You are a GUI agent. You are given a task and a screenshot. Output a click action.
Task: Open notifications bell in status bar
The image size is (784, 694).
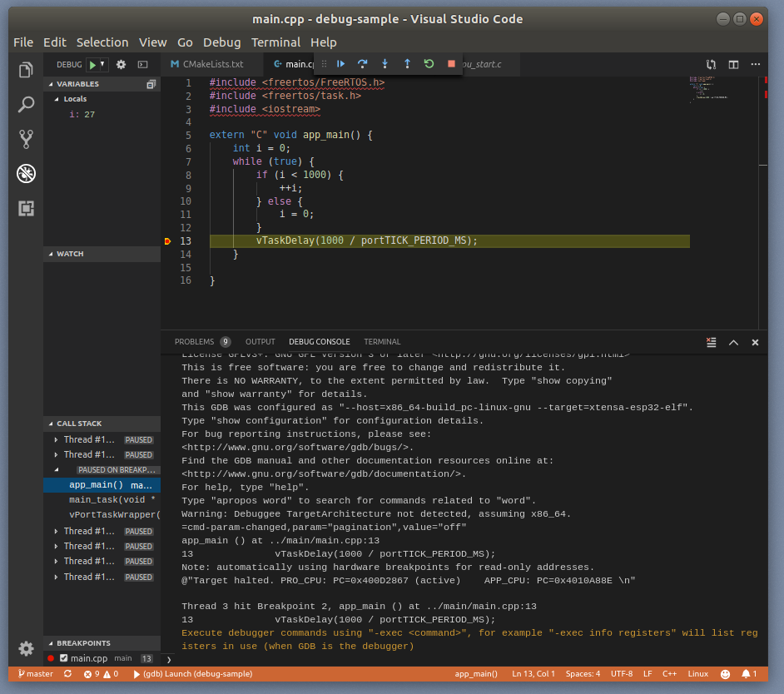tap(748, 674)
